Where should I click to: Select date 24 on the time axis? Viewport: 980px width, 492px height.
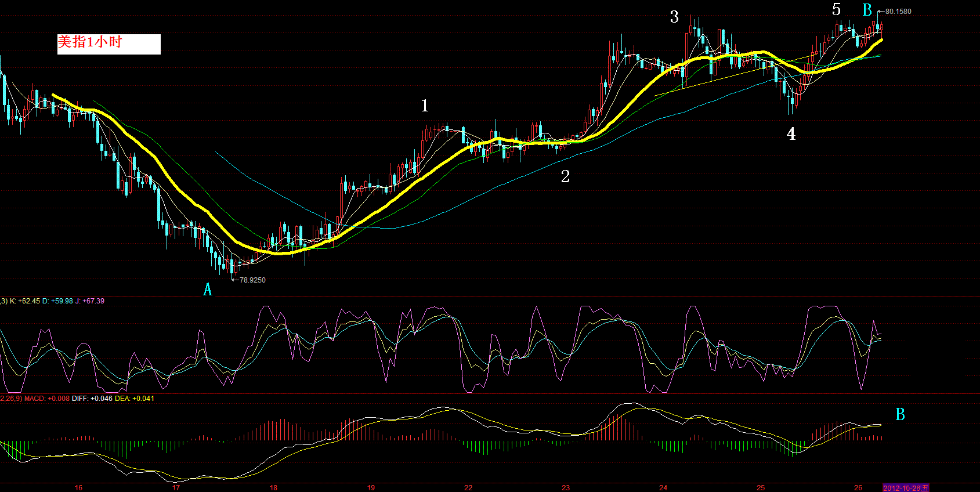coord(663,488)
